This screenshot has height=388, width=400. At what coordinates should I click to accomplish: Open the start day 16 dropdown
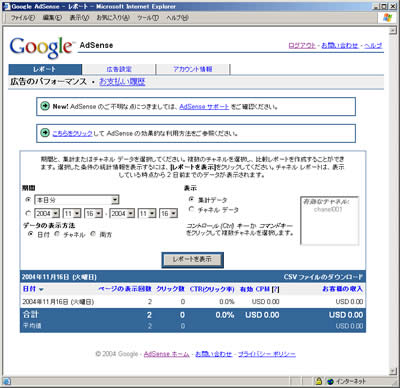pos(94,213)
